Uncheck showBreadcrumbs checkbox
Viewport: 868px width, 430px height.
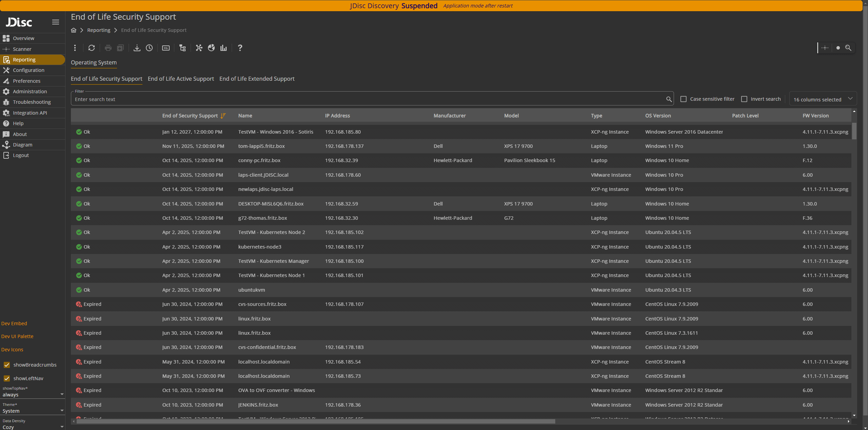pyautogui.click(x=7, y=365)
